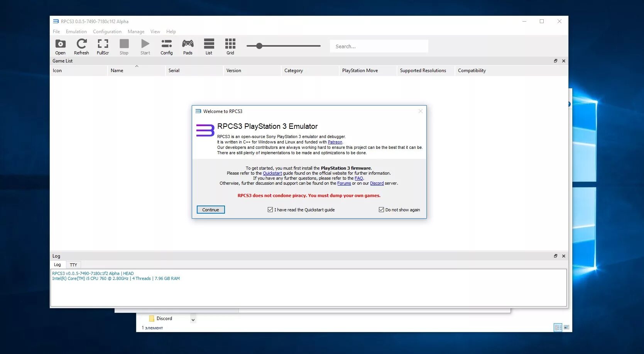Toggle FullScr mode in toolbar
Viewport: 644px width, 354px height.
[x=103, y=47]
